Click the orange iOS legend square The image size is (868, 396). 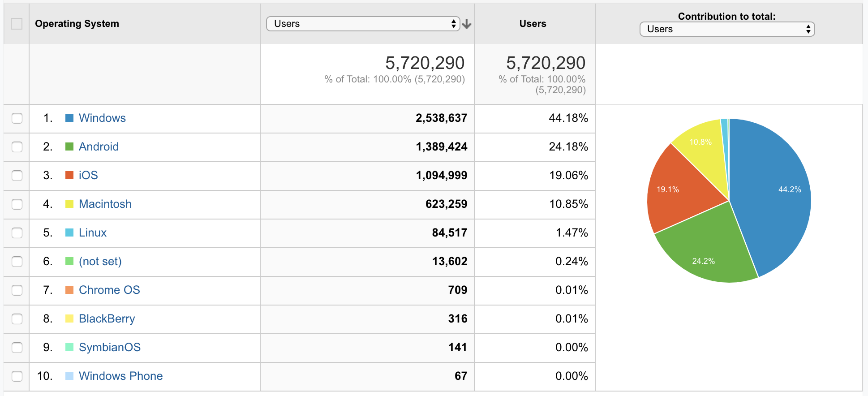[69, 175]
